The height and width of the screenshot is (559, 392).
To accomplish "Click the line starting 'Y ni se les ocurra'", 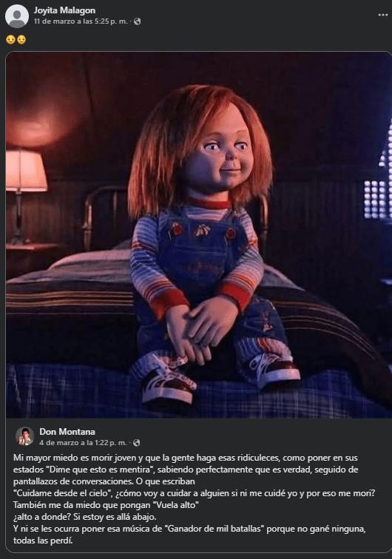I will 189,529.
